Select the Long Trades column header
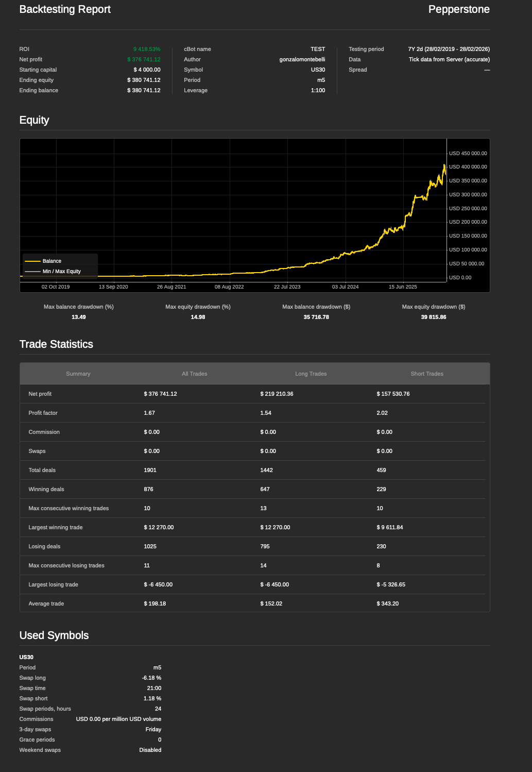 coord(311,374)
